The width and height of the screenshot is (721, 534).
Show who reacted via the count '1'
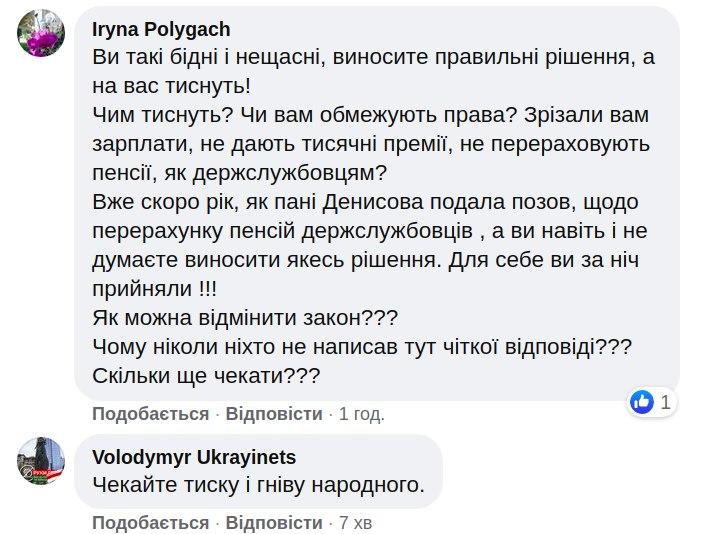666,403
